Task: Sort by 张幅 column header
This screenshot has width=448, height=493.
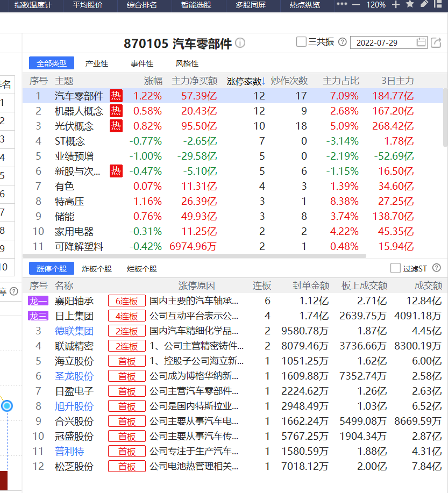Action: pyautogui.click(x=153, y=81)
